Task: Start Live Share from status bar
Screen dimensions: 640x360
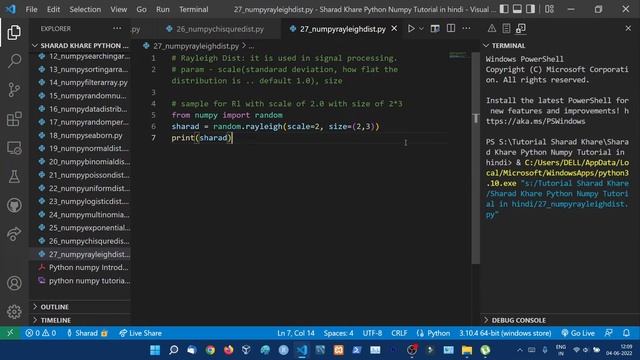Action: pos(140,333)
